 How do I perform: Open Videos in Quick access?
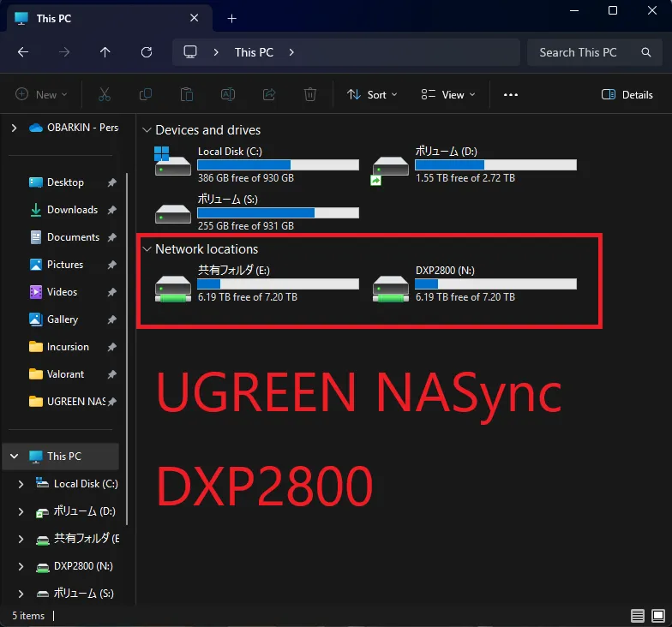point(65,292)
